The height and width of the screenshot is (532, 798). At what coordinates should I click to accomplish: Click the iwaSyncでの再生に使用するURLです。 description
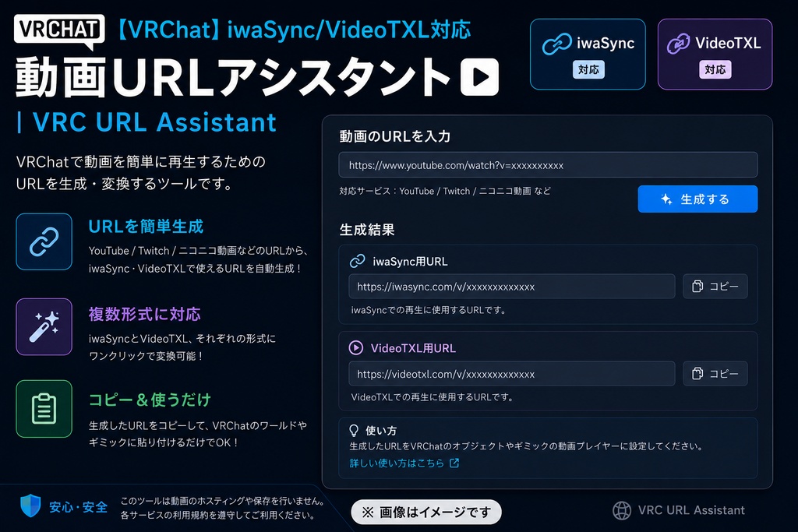[429, 310]
